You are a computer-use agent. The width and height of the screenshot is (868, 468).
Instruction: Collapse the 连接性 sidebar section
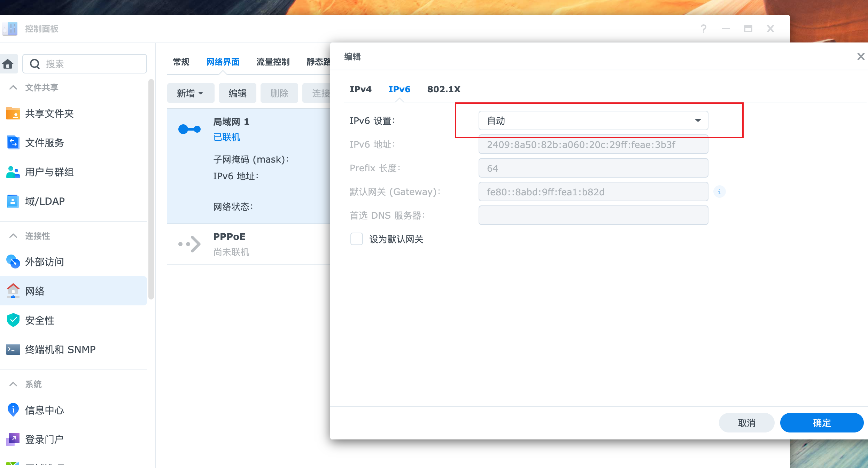(13, 236)
